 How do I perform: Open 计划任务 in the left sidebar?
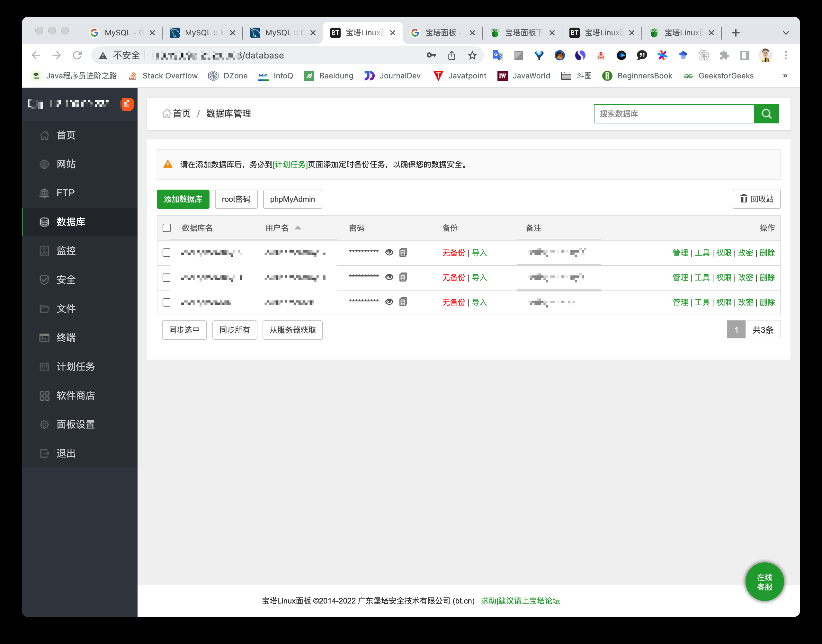coord(76,366)
